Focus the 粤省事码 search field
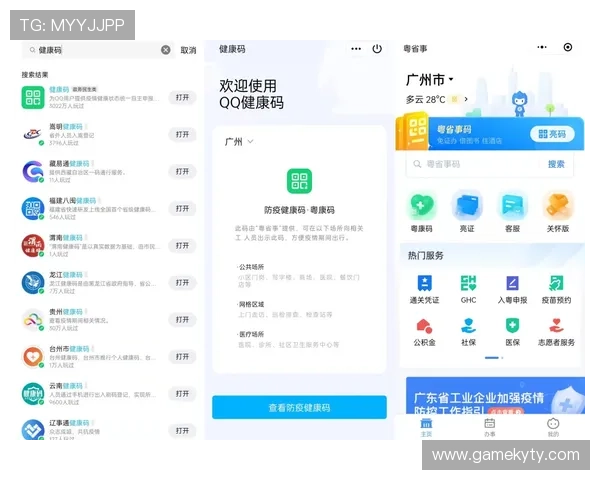Viewport: 600px width, 480px height. 474,164
